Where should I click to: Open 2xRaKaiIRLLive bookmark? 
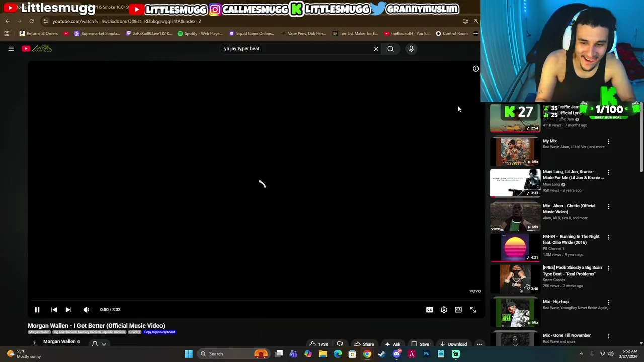point(148,34)
